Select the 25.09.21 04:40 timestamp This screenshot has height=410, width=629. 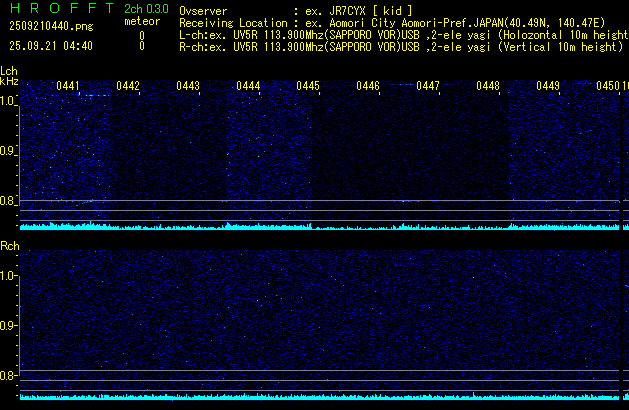50,46
